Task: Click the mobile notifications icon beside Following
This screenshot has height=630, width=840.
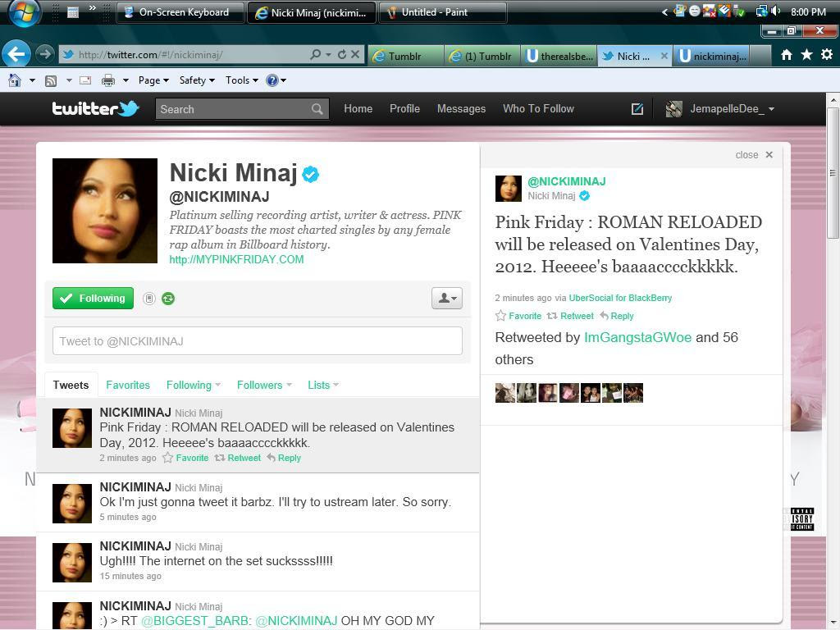Action: click(149, 299)
